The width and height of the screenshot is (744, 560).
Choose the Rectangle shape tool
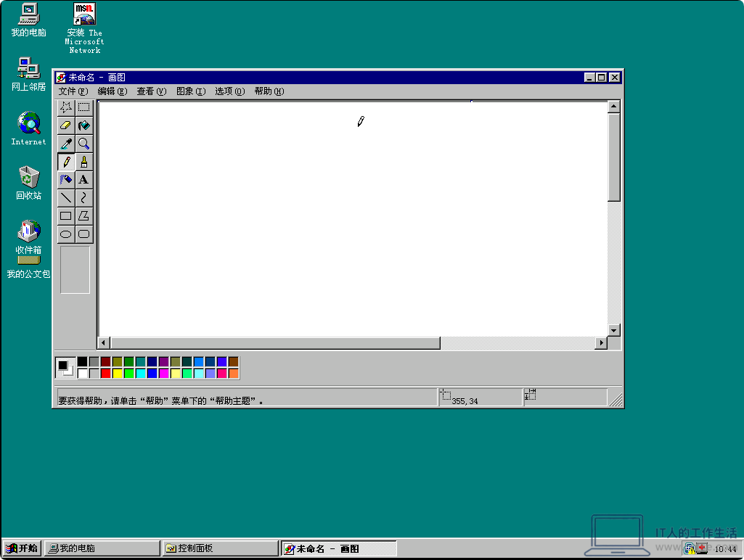point(66,215)
